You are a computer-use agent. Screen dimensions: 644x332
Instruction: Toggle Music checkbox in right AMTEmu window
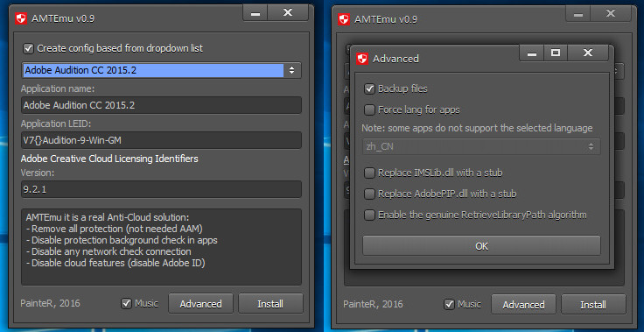[449, 305]
